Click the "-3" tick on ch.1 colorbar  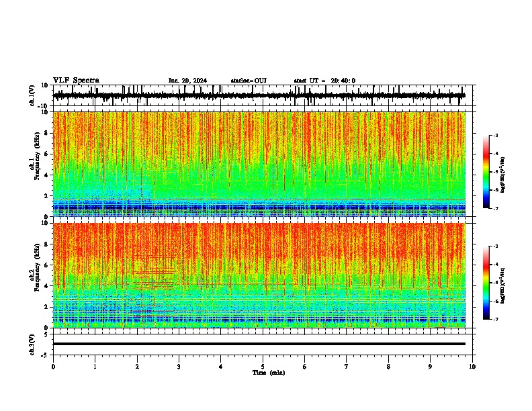pyautogui.click(x=495, y=136)
